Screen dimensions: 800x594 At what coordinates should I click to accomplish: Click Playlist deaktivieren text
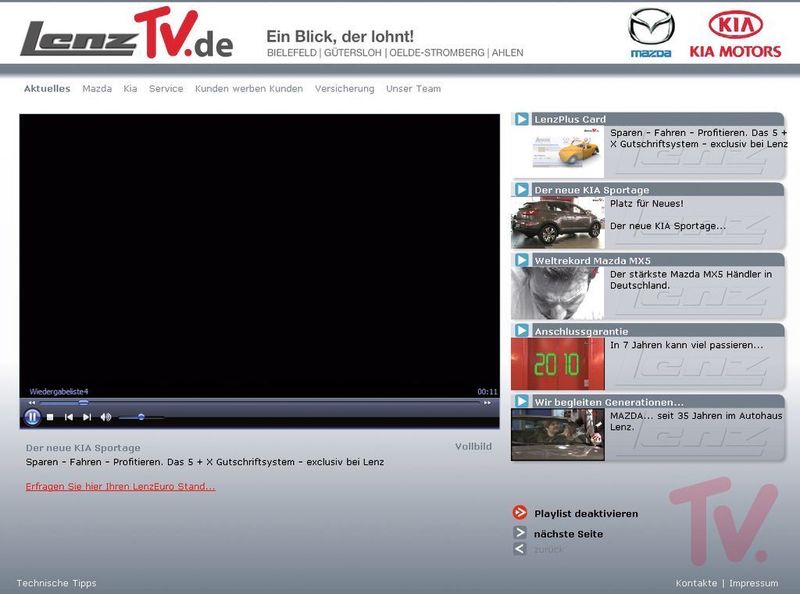[x=586, y=513]
